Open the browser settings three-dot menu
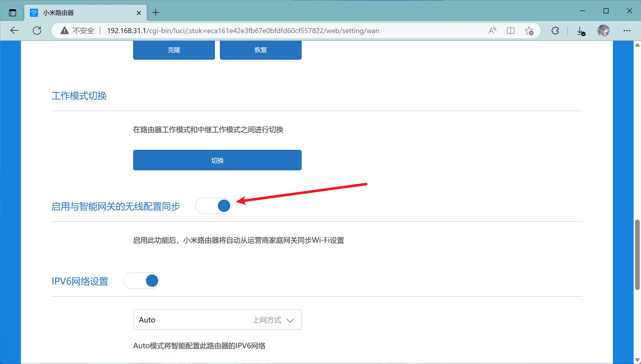The width and height of the screenshot is (641, 364). (x=627, y=30)
